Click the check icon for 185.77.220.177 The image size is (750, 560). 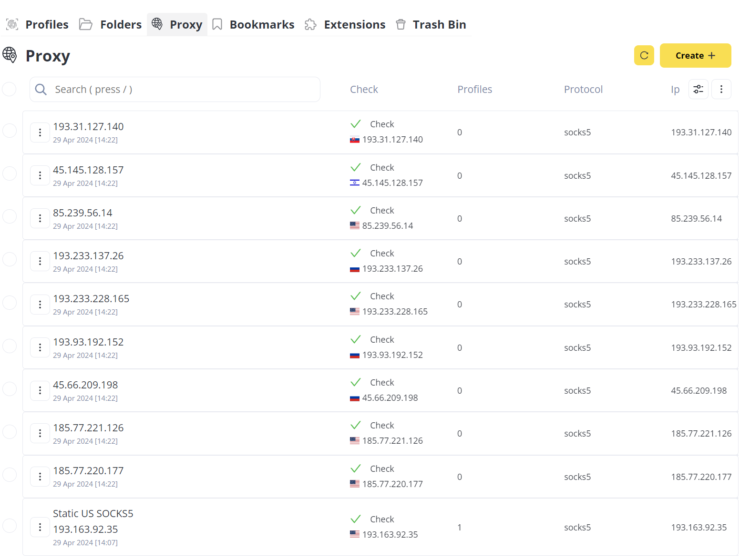(355, 469)
